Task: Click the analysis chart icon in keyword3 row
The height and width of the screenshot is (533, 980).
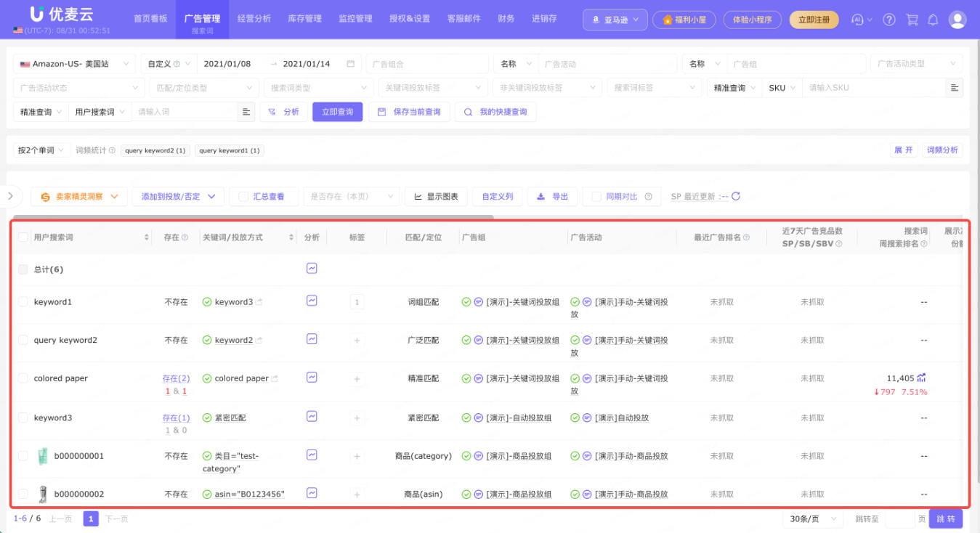Action: pos(312,416)
